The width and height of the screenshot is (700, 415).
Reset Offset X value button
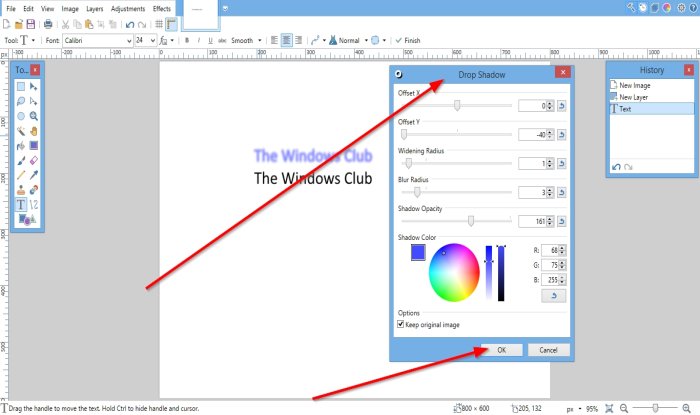coord(562,106)
